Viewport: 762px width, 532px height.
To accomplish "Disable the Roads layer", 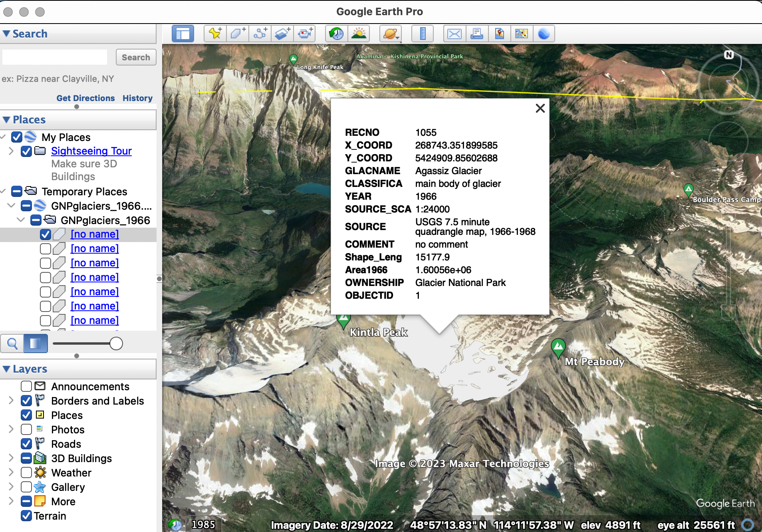I will click(26, 444).
